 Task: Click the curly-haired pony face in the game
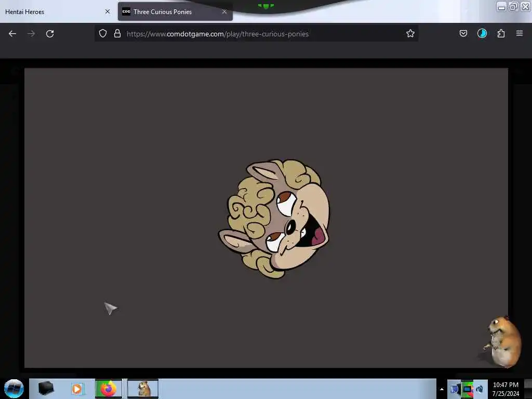(274, 219)
